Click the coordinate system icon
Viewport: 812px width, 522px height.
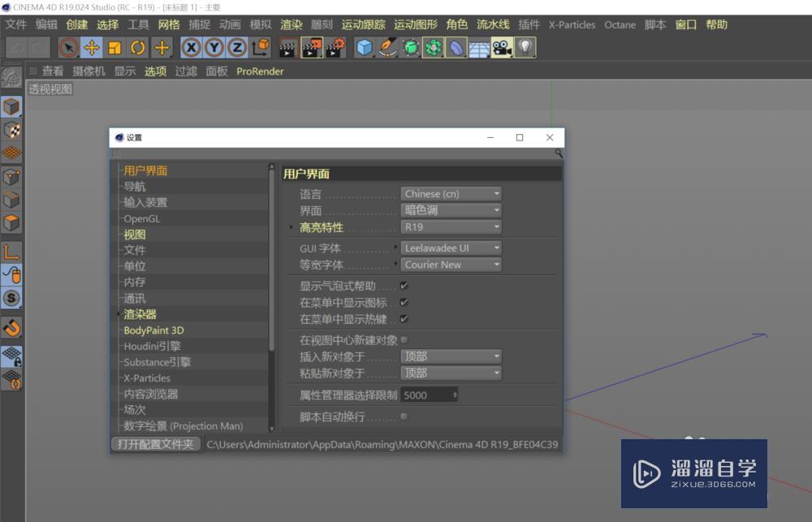pyautogui.click(x=261, y=48)
